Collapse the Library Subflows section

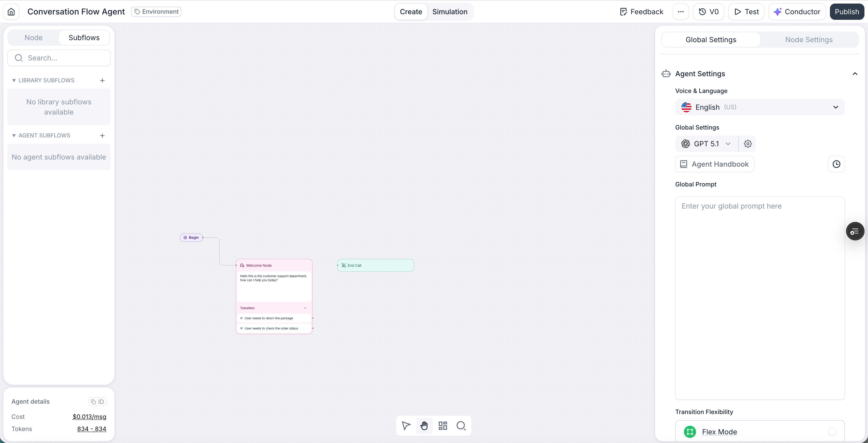click(x=14, y=81)
